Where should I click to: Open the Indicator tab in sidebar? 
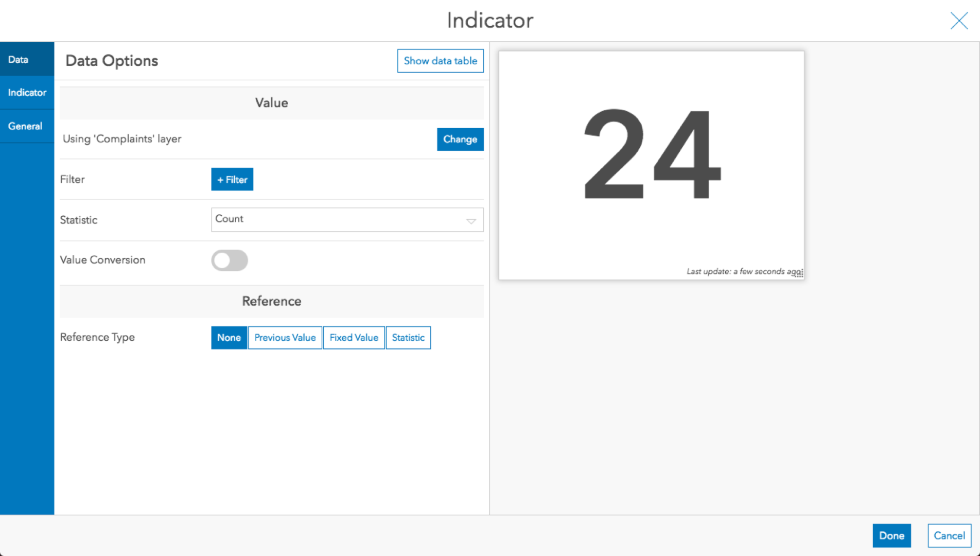pos(27,93)
